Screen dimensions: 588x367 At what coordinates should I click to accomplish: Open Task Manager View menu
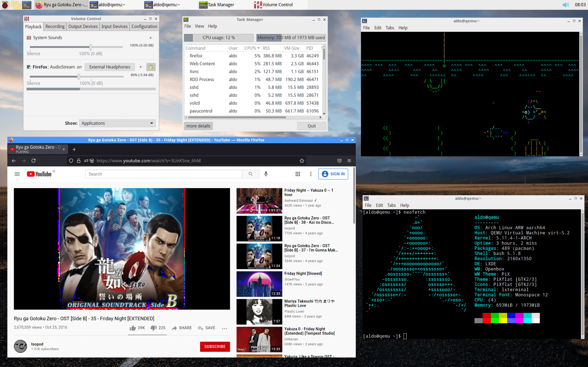pyautogui.click(x=199, y=26)
